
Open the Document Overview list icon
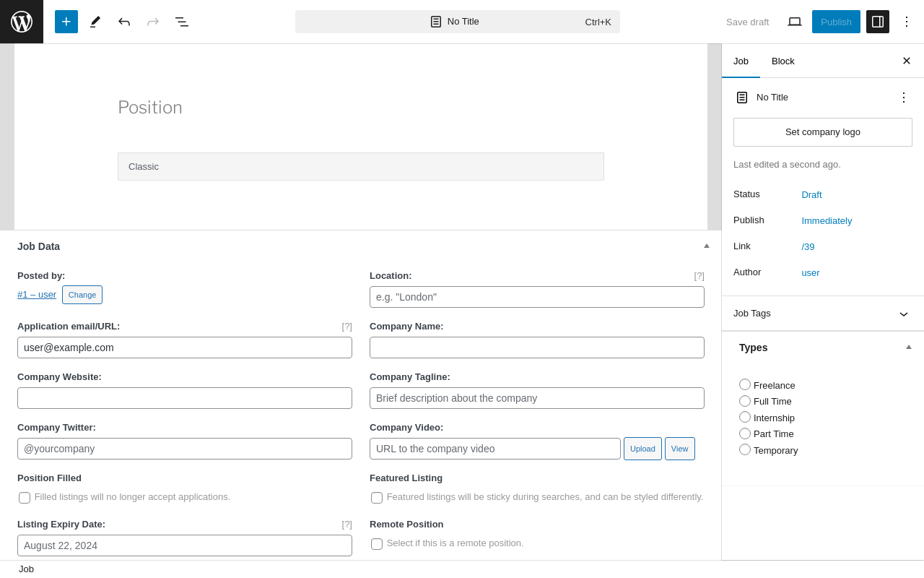[182, 22]
